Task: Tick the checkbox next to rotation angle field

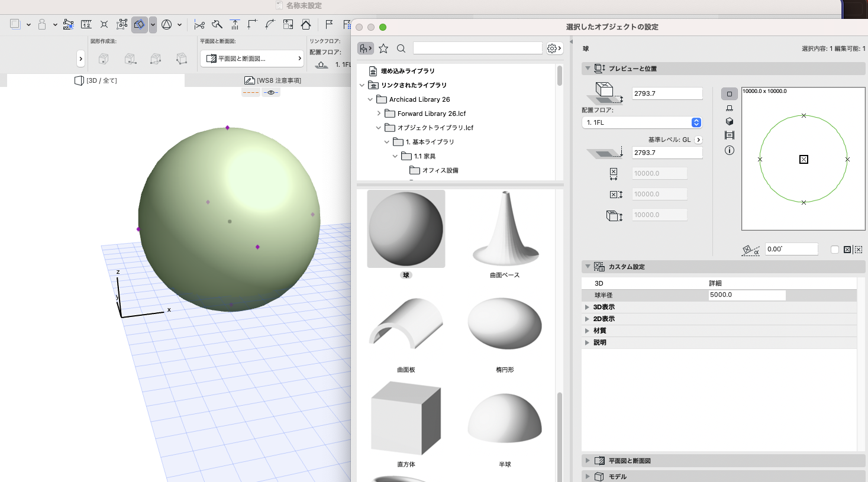Action: pyautogui.click(x=835, y=250)
